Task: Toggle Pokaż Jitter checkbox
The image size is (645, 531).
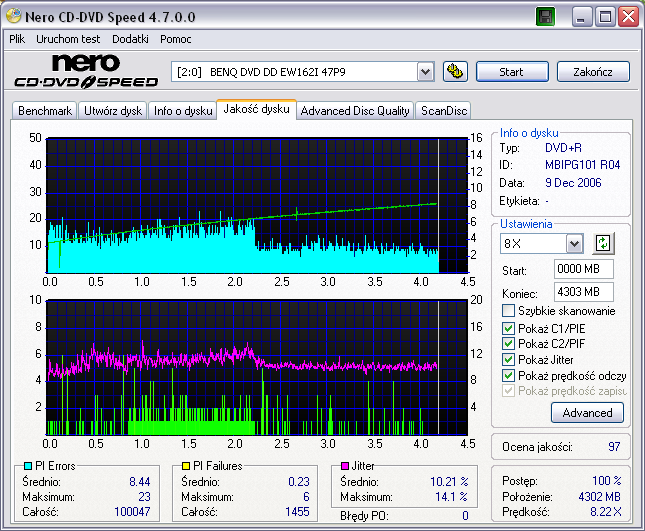Action: point(508,359)
